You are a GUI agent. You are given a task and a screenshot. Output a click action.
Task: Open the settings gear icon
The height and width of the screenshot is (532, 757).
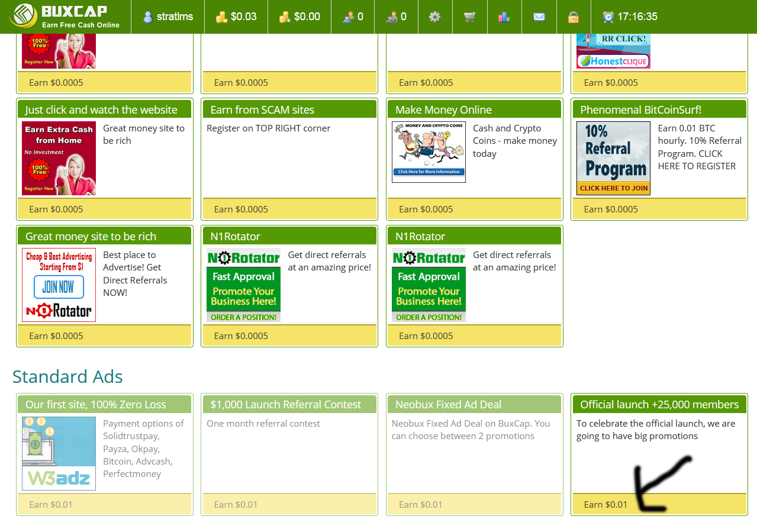pyautogui.click(x=434, y=17)
